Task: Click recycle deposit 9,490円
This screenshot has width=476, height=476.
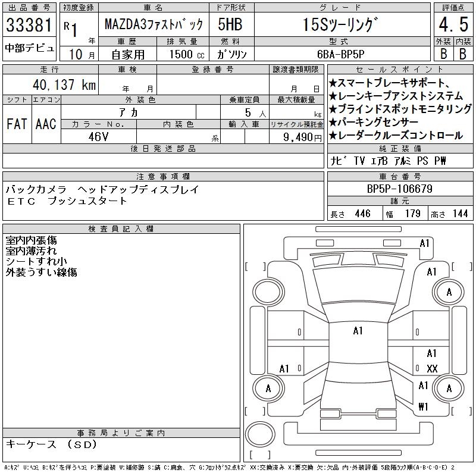Action: click(x=302, y=137)
